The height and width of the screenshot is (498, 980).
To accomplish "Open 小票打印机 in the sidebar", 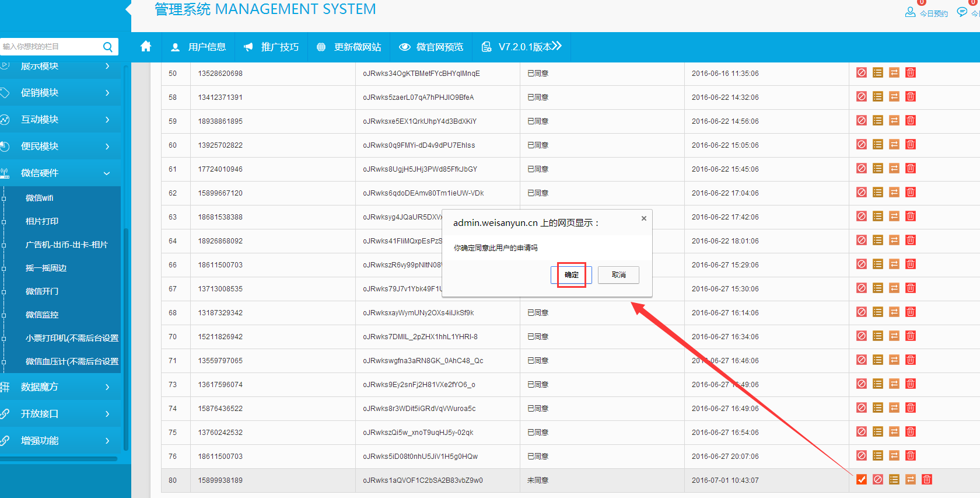I will tap(72, 338).
